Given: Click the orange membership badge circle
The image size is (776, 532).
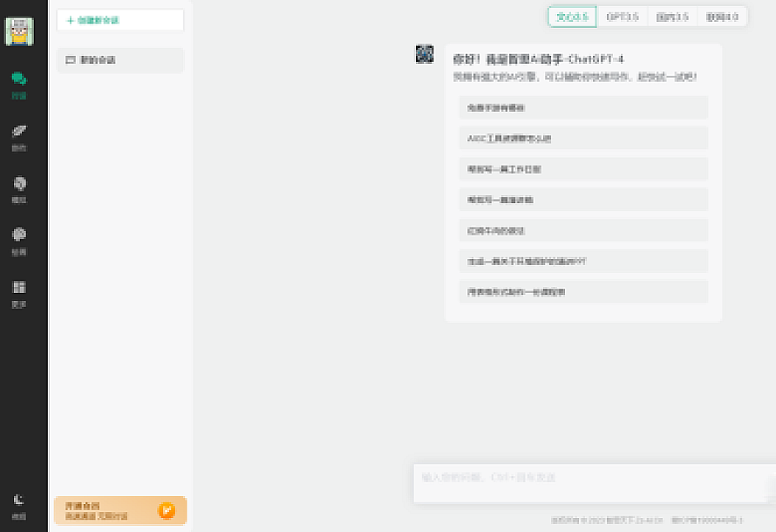Looking at the screenshot, I should point(167,511).
